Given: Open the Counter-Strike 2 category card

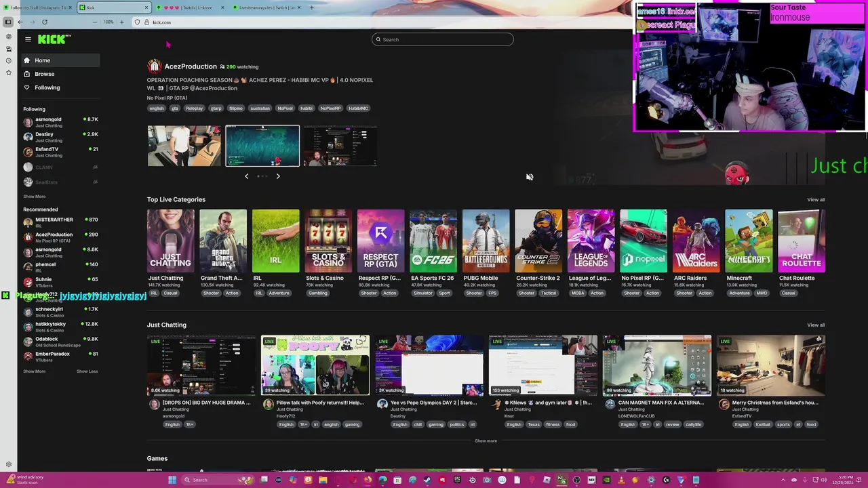Looking at the screenshot, I should pos(538,241).
